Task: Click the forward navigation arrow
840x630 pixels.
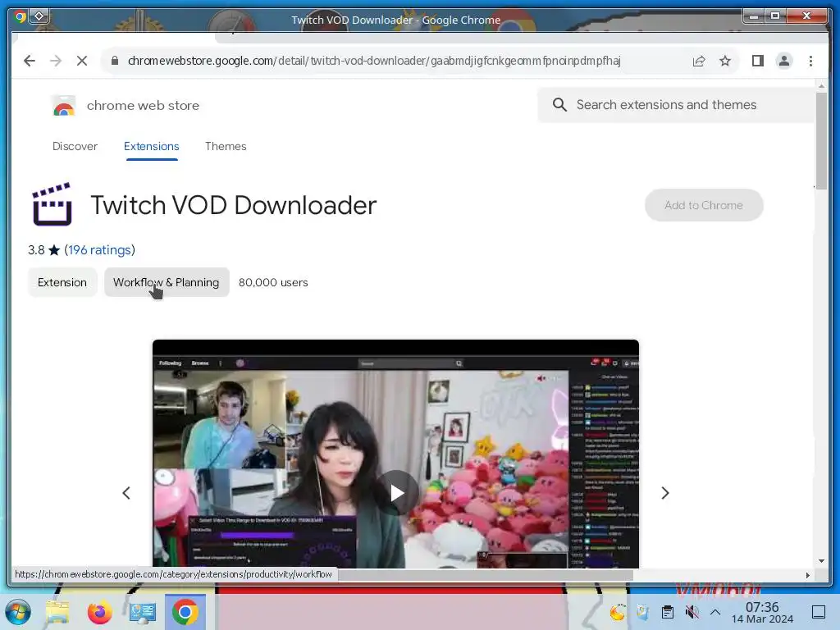Action: [x=56, y=61]
